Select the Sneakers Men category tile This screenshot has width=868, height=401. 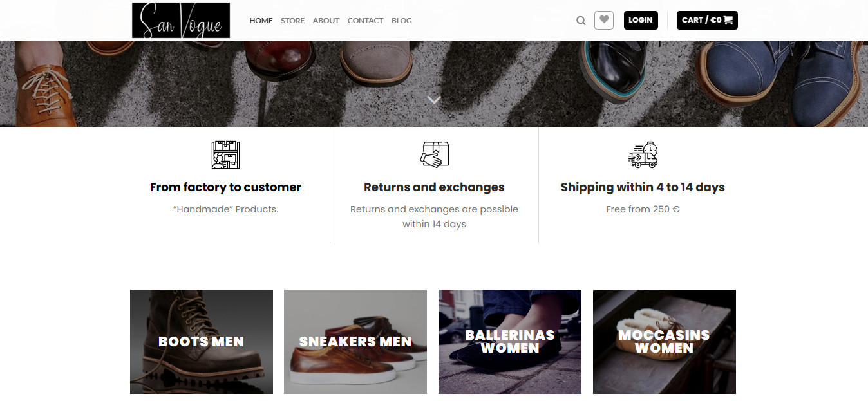tap(355, 342)
